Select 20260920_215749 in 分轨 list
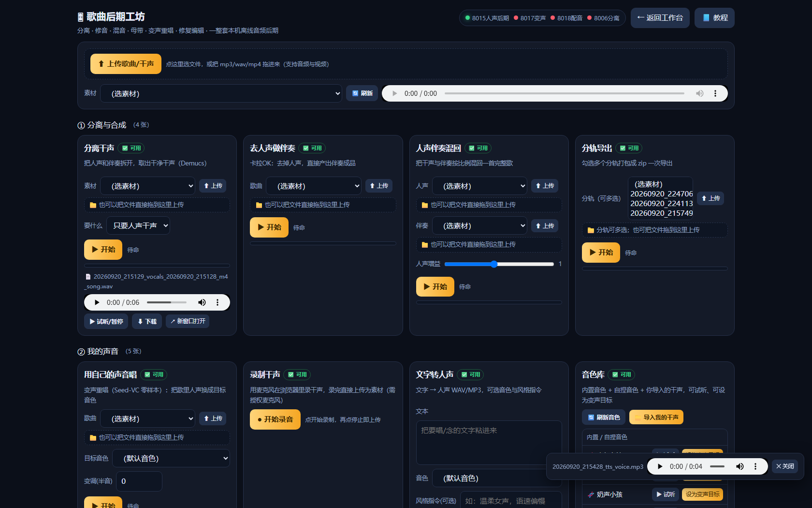 [x=661, y=213]
